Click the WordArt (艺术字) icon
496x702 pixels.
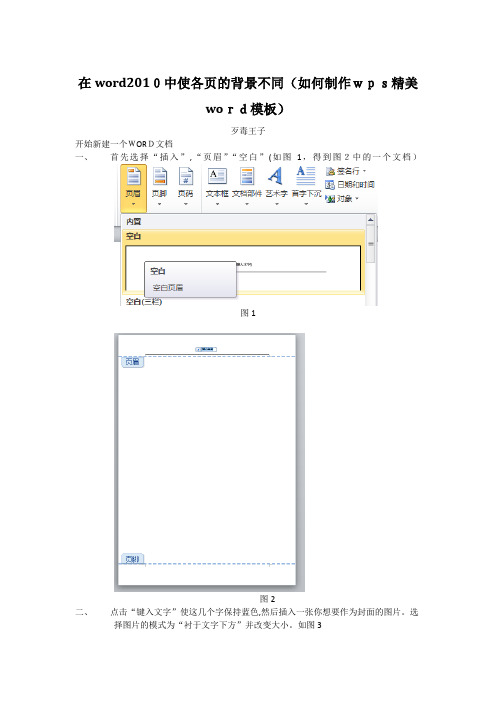tap(276, 176)
